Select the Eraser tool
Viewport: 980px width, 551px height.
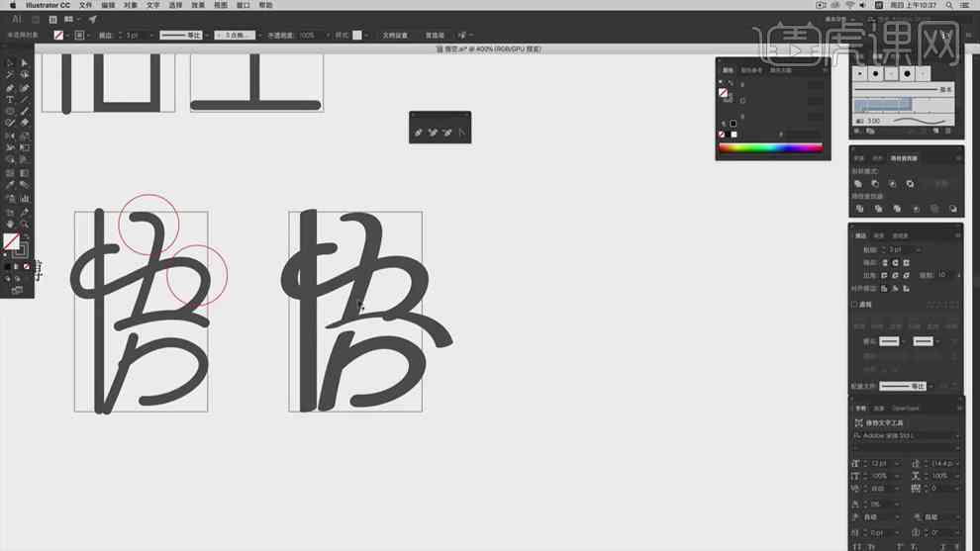(x=25, y=123)
